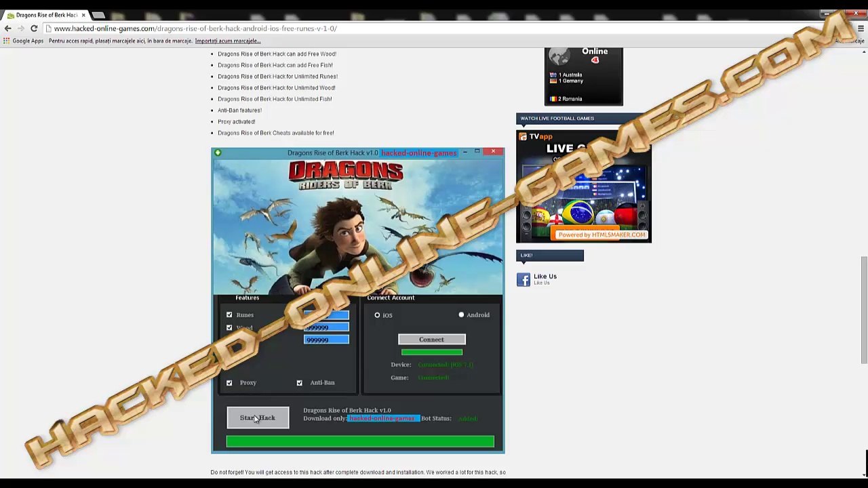Click the Google Apps bookmark

[x=23, y=41]
